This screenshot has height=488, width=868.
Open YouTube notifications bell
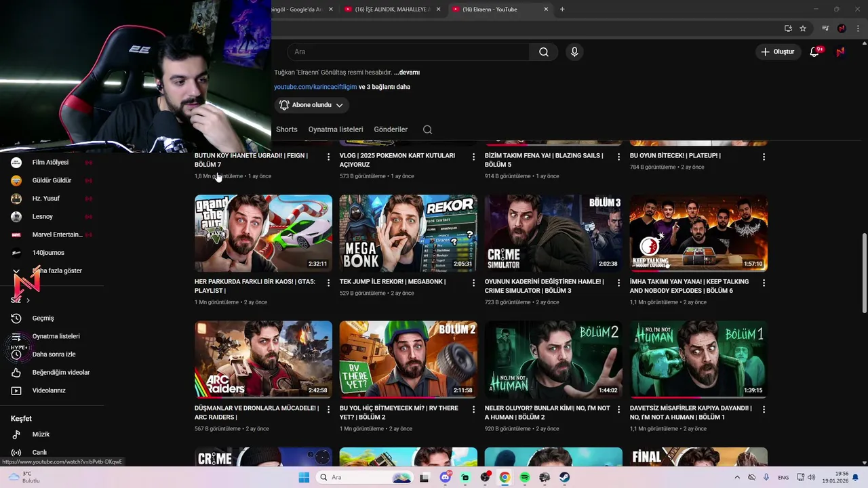pyautogui.click(x=815, y=52)
